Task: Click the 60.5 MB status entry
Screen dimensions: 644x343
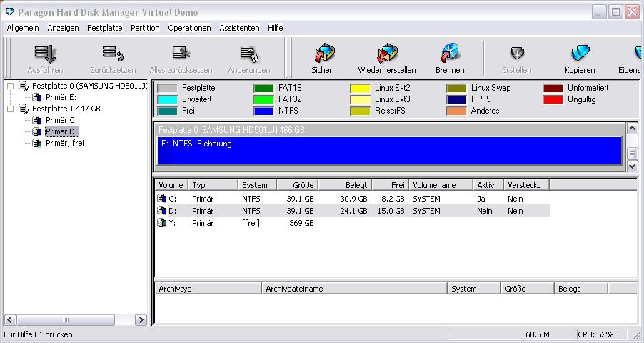Action: click(x=550, y=334)
